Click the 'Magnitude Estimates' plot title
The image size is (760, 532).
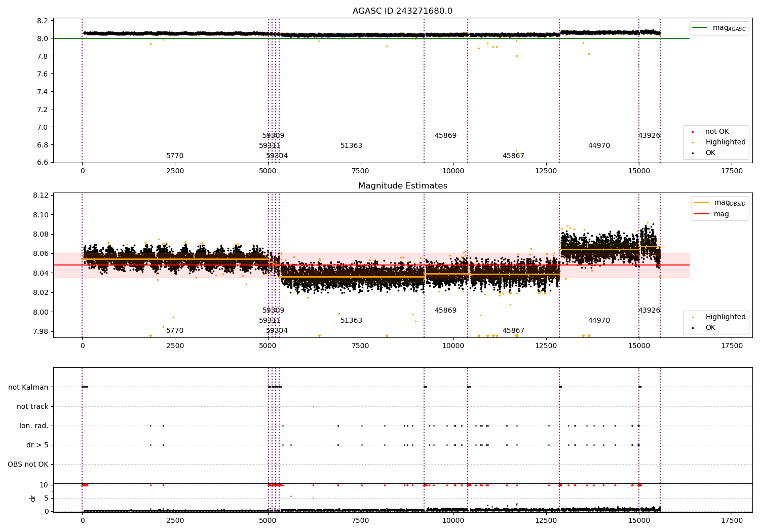tap(402, 186)
